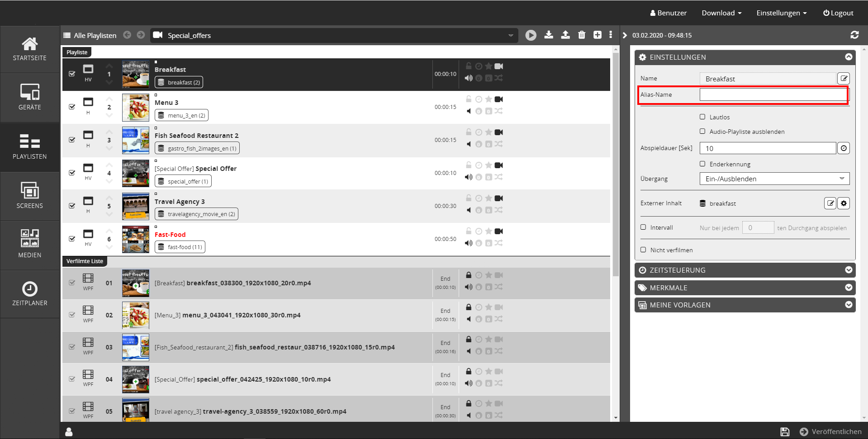This screenshot has width=868, height=439.
Task: Open external content settings gear for breakfast
Action: (x=844, y=203)
